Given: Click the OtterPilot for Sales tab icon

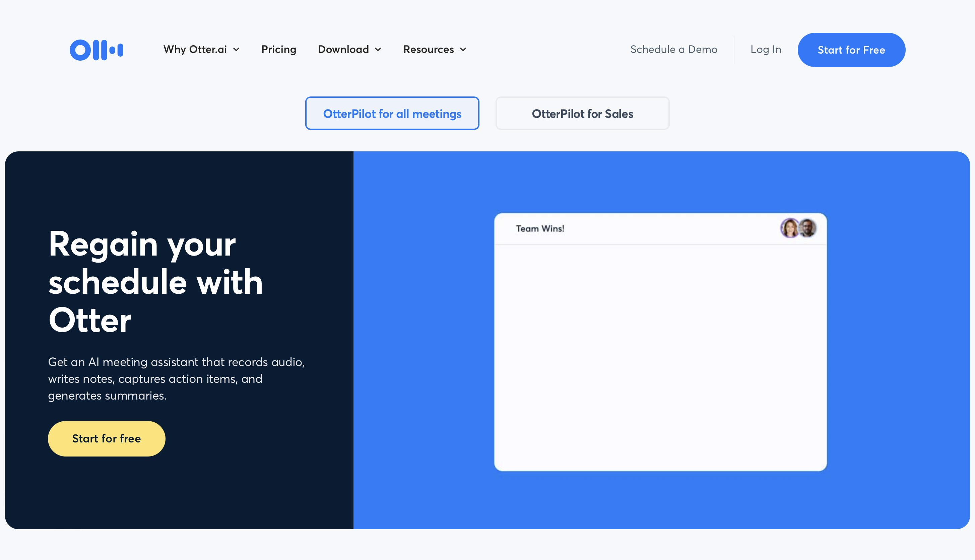Looking at the screenshot, I should pyautogui.click(x=582, y=113).
